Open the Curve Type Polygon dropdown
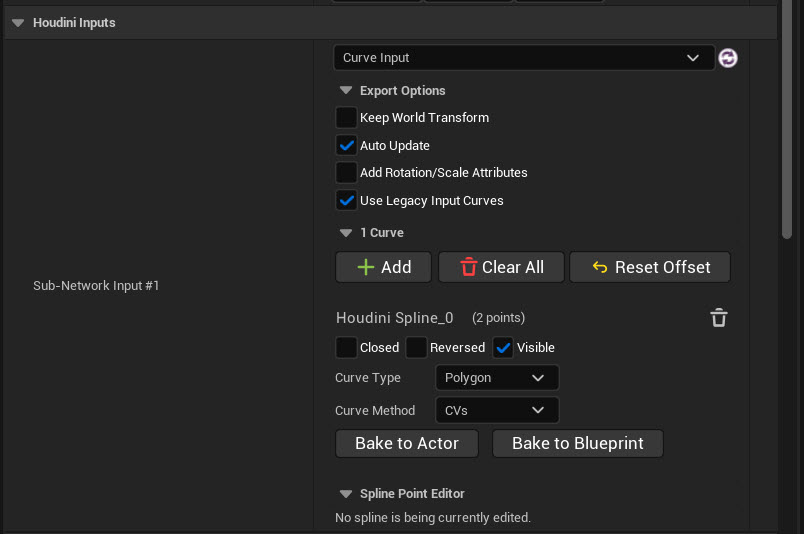This screenshot has width=804, height=534. coord(496,378)
